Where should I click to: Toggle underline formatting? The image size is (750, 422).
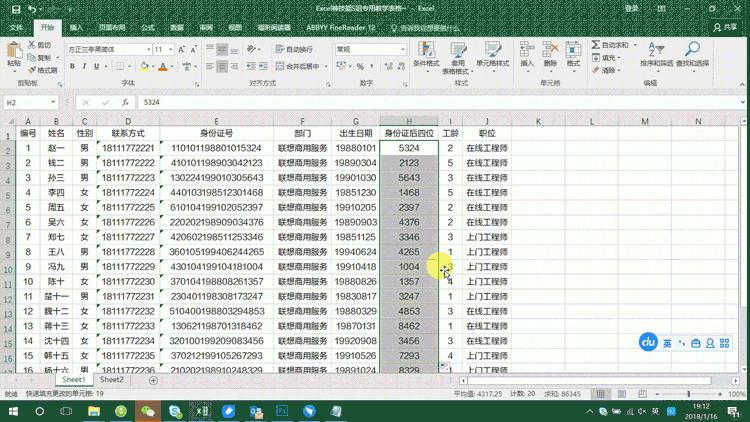97,66
